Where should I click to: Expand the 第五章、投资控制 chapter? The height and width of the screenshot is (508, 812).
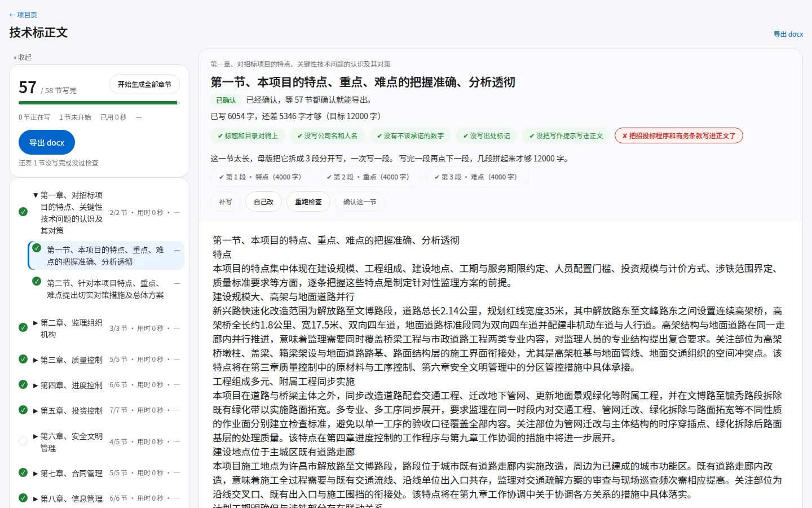point(36,411)
